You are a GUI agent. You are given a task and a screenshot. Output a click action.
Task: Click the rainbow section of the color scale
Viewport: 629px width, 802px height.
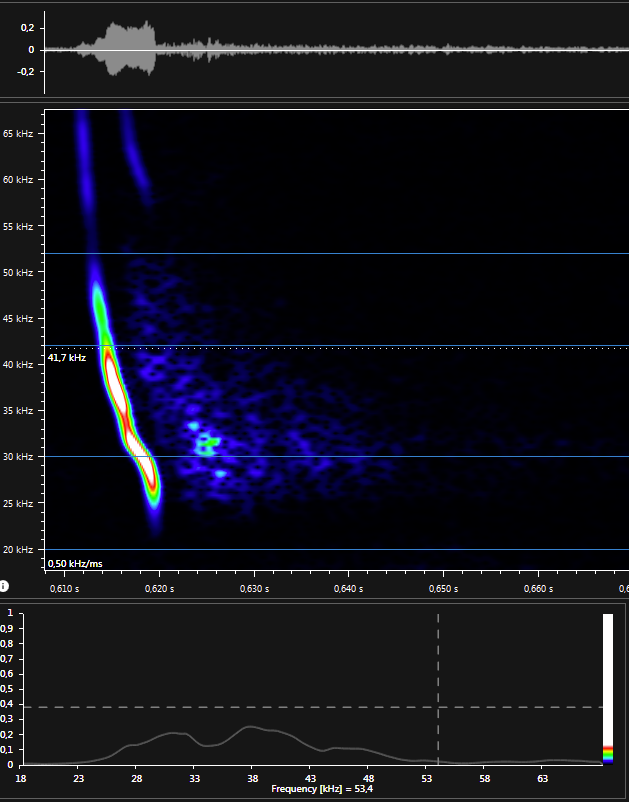pyautogui.click(x=608, y=754)
